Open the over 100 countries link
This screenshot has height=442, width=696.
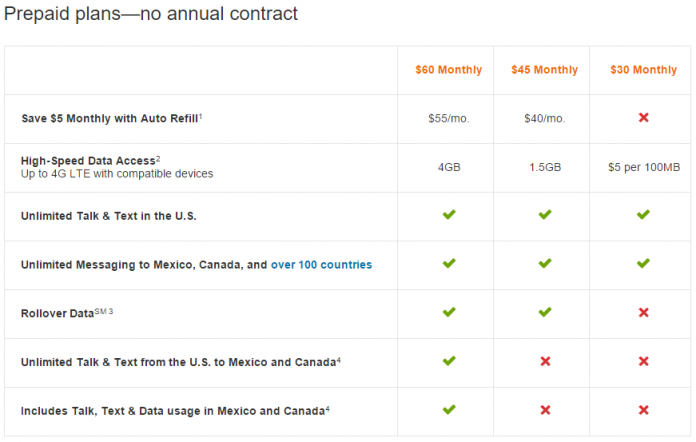coord(321,265)
